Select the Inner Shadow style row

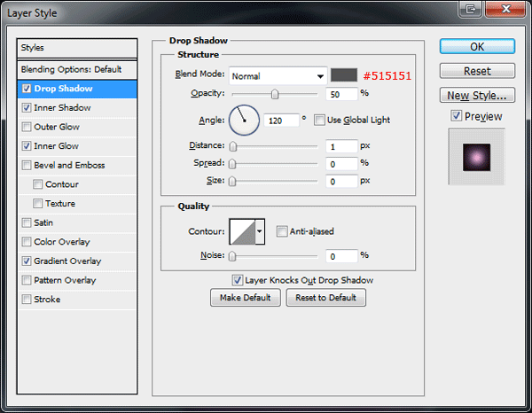[x=77, y=108]
